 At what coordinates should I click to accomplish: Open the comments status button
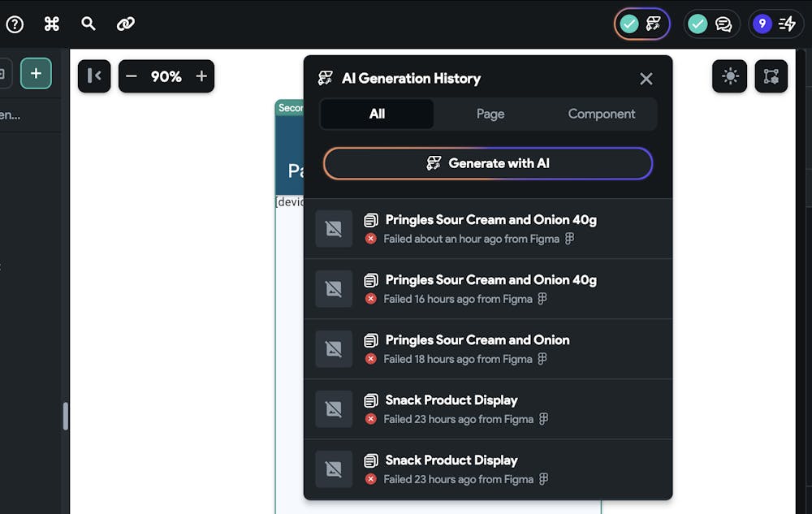tap(711, 24)
